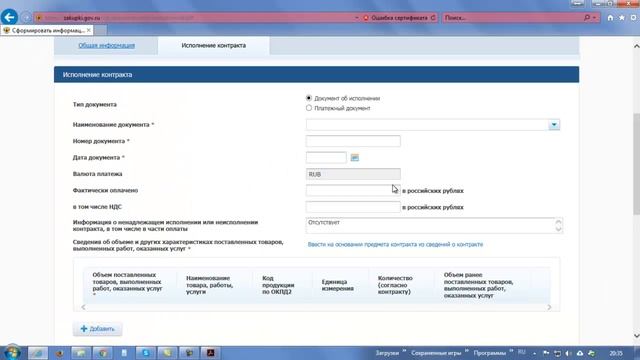Expand Наименование документа dropdown arrow
This screenshot has height=360, width=640.
(554, 124)
